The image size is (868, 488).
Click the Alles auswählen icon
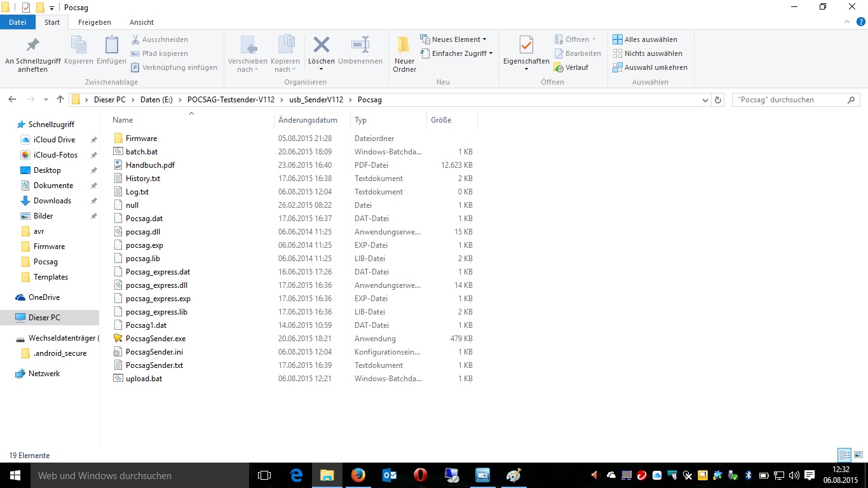617,39
